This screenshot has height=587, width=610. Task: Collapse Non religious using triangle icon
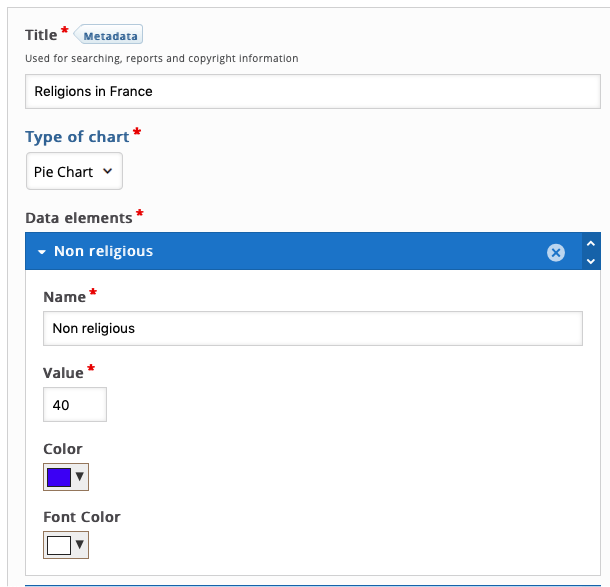pyautogui.click(x=42, y=252)
